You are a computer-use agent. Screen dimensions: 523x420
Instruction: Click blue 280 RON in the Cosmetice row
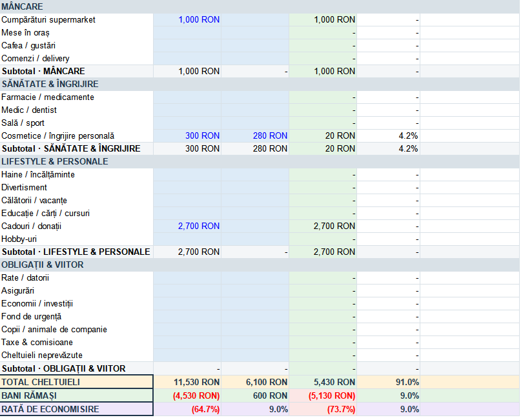click(x=270, y=136)
